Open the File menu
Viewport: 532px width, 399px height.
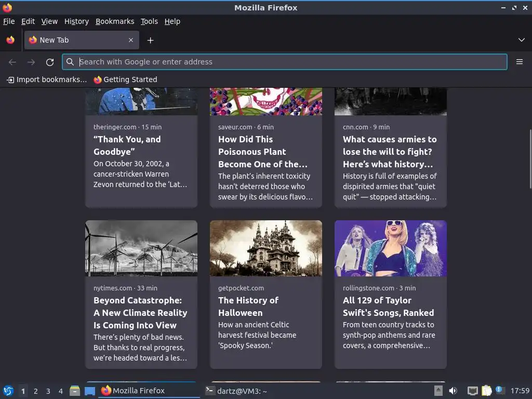[9, 21]
